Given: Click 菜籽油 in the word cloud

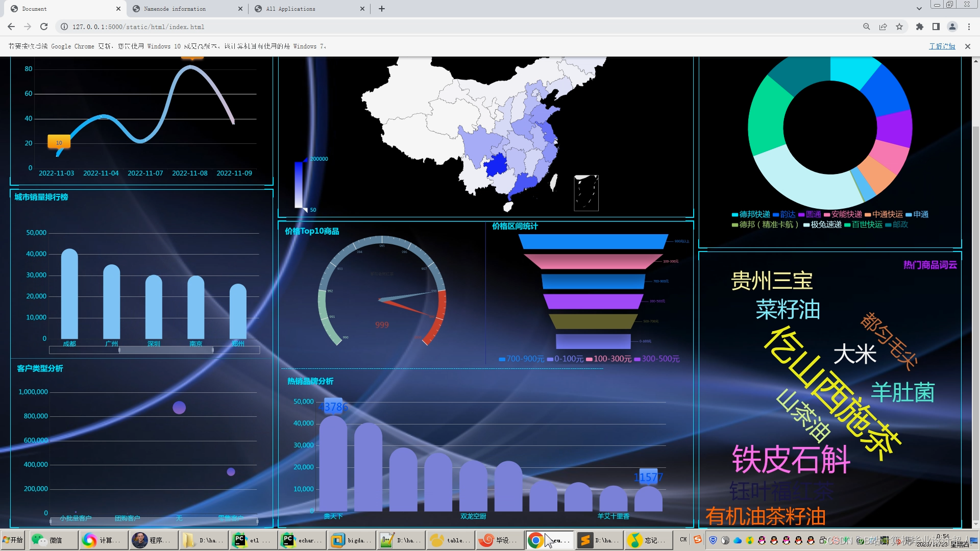Looking at the screenshot, I should click(788, 309).
